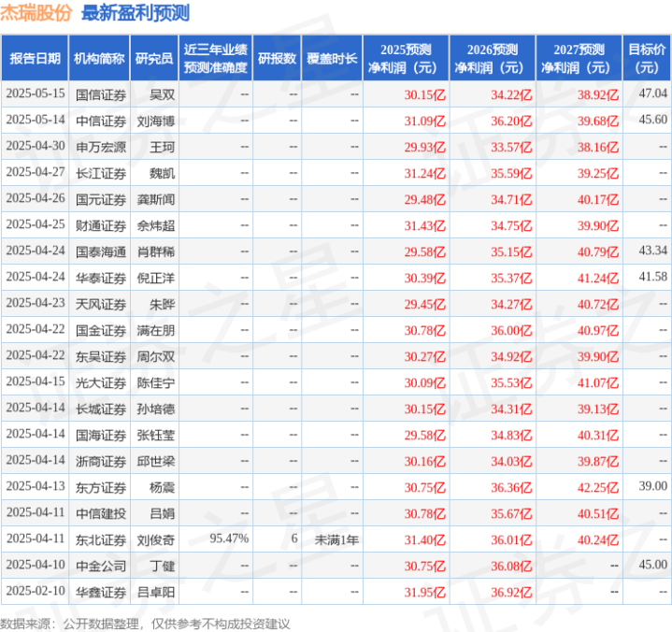The width and height of the screenshot is (672, 632).
Task: Select the 国海证券 institution cell
Action: (x=101, y=435)
